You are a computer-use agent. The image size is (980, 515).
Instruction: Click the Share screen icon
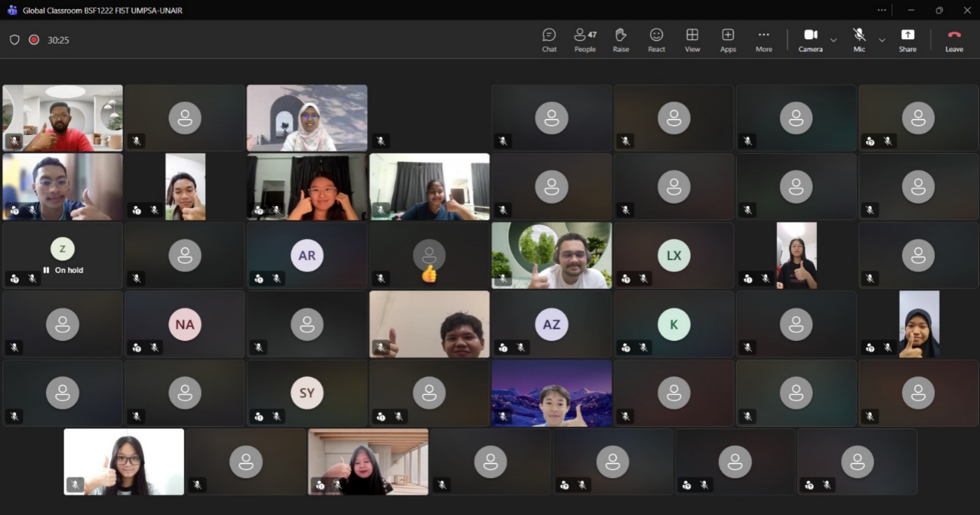pos(907,40)
